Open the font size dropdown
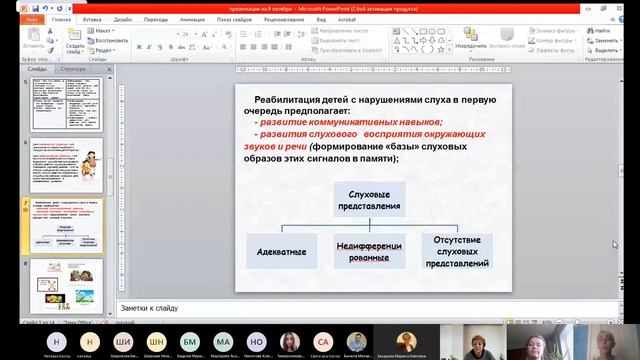Viewport: 640px width, 360px height. 196,34
